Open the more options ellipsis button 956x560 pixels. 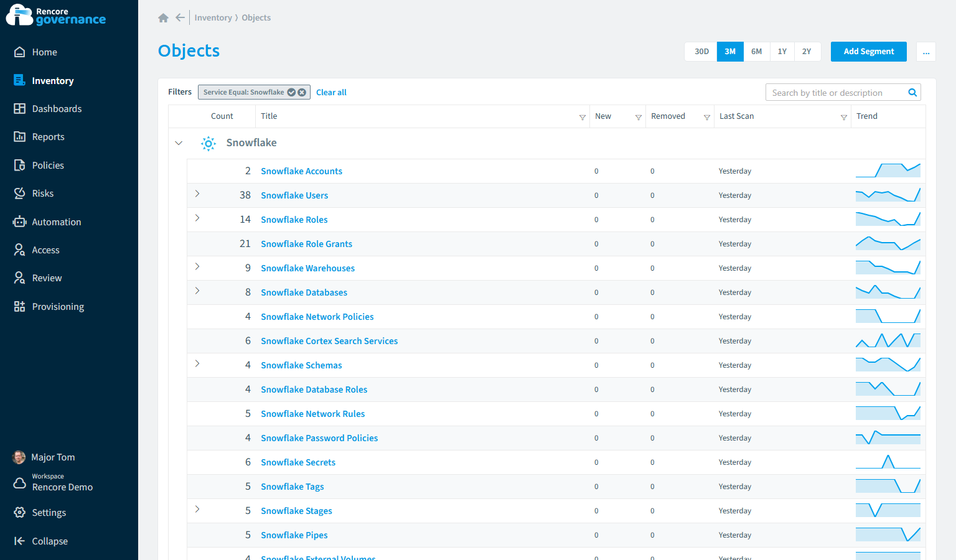point(926,52)
